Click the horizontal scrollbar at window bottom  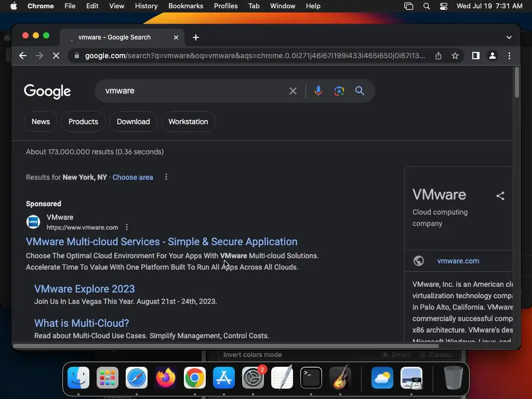coord(226,346)
